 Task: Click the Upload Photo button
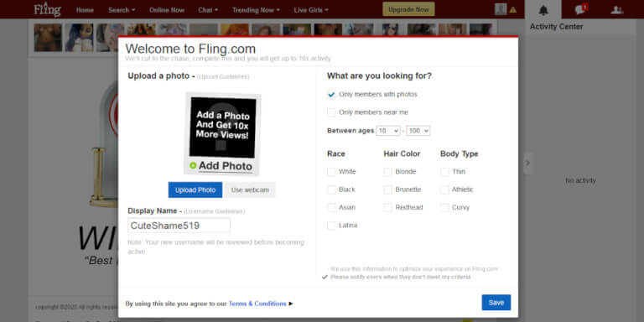195,190
